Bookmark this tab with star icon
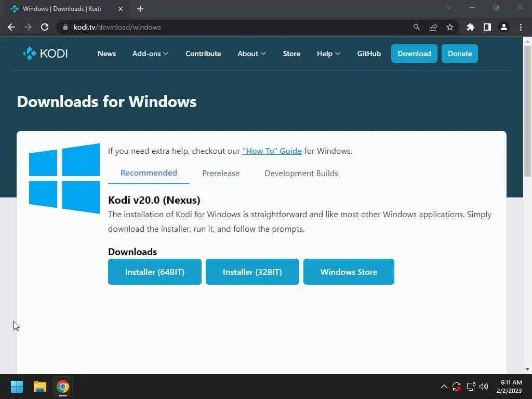The height and width of the screenshot is (399, 532). (x=450, y=27)
